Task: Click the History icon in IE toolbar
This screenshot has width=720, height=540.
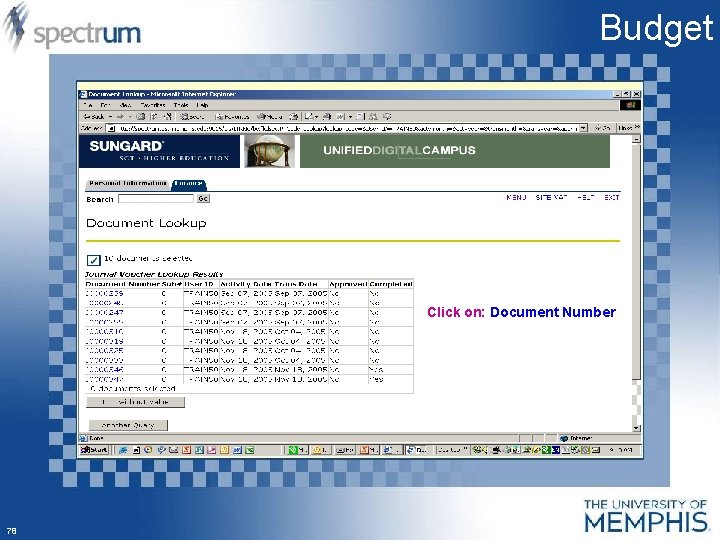Action: (x=294, y=117)
